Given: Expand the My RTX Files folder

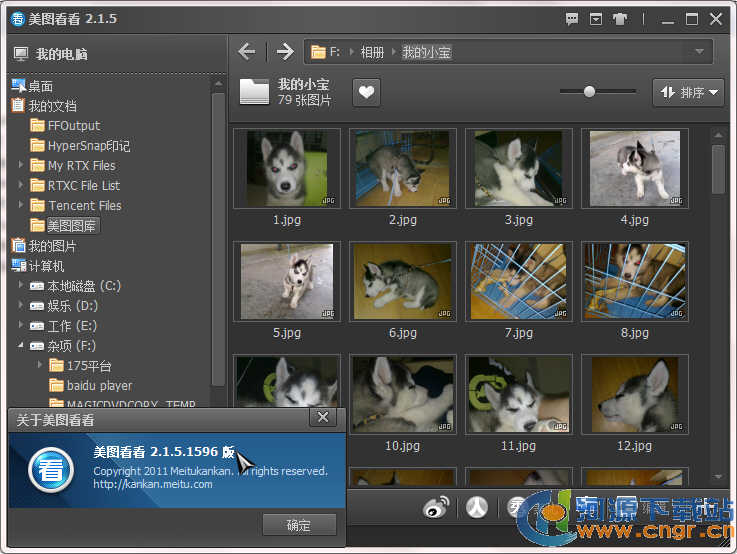Looking at the screenshot, I should coord(22,166).
